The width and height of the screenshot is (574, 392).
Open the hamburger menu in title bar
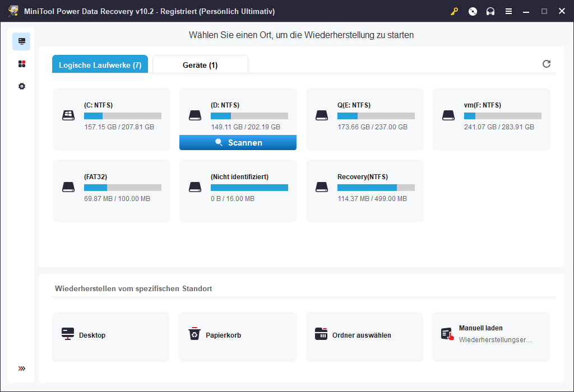(x=508, y=11)
